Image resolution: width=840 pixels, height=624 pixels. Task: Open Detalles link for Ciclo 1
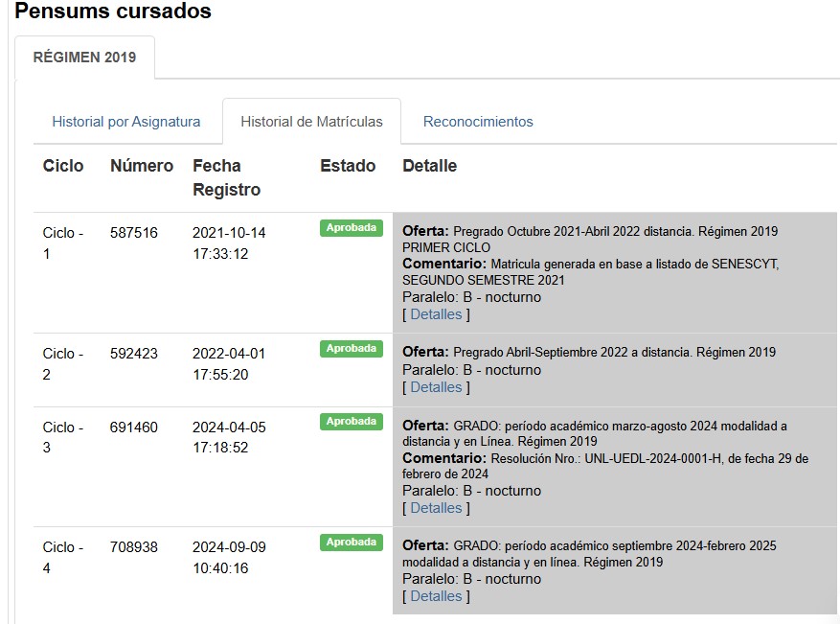coord(436,314)
